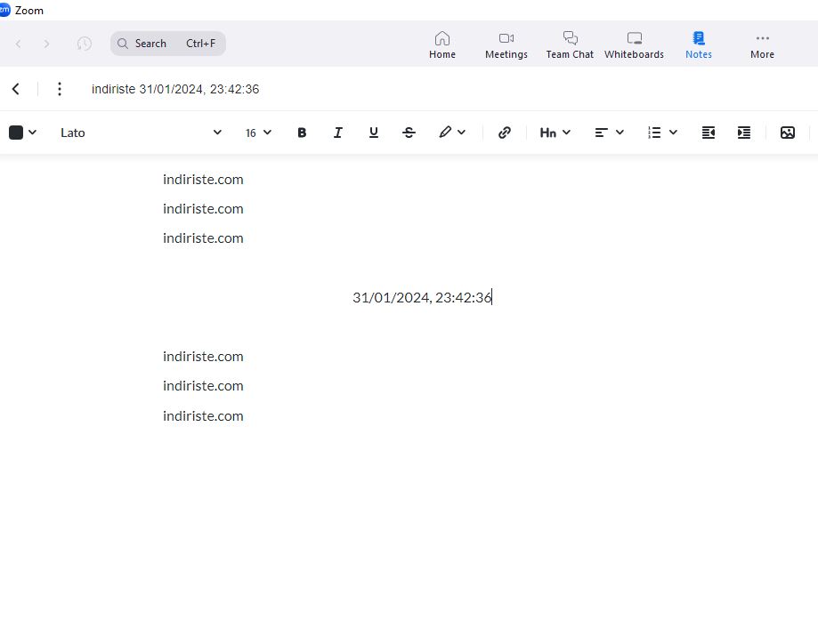Click the black text color swatch
The width and height of the screenshot is (818, 644).
tap(16, 133)
